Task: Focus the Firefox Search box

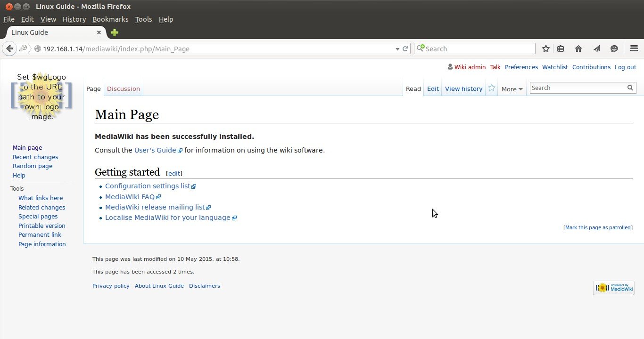Action: (475, 48)
